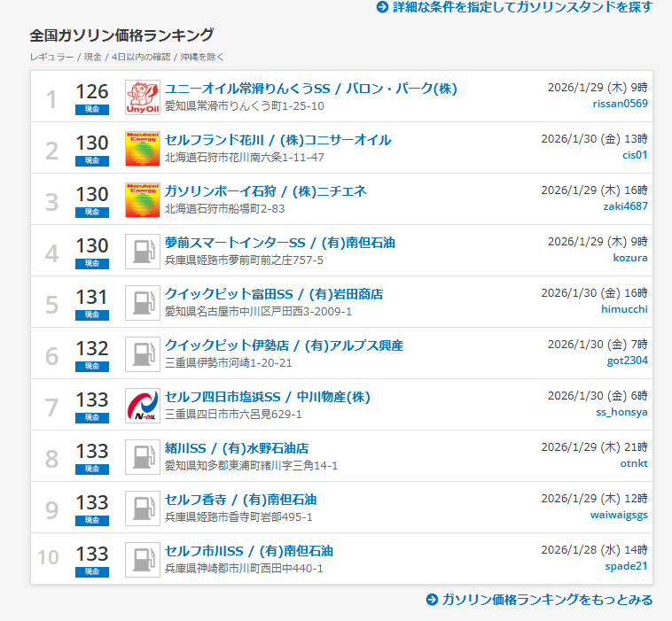Open user profile cis01
Viewport: 672px width, 621px height.
[x=635, y=155]
